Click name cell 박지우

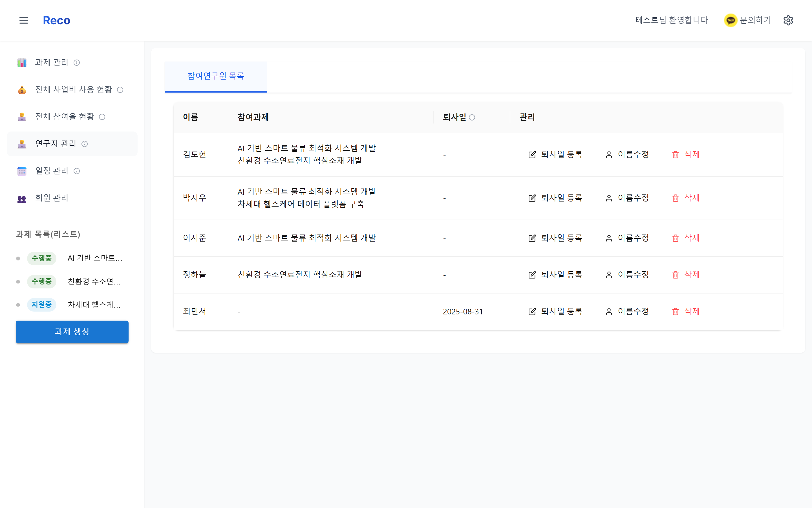tap(195, 198)
